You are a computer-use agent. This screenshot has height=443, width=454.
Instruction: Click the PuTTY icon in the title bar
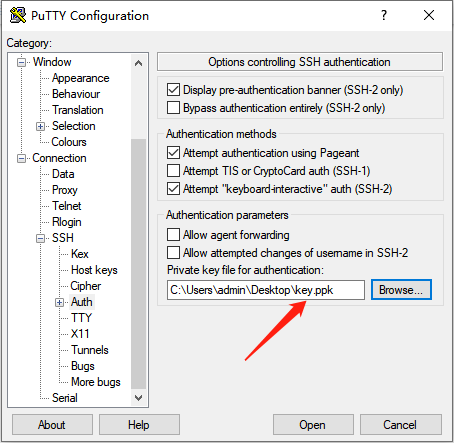[x=18, y=15]
